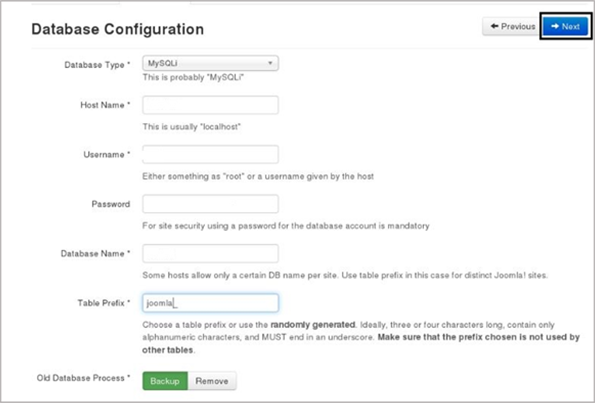Select the Remove old database option
595x404 pixels.
pos(212,381)
